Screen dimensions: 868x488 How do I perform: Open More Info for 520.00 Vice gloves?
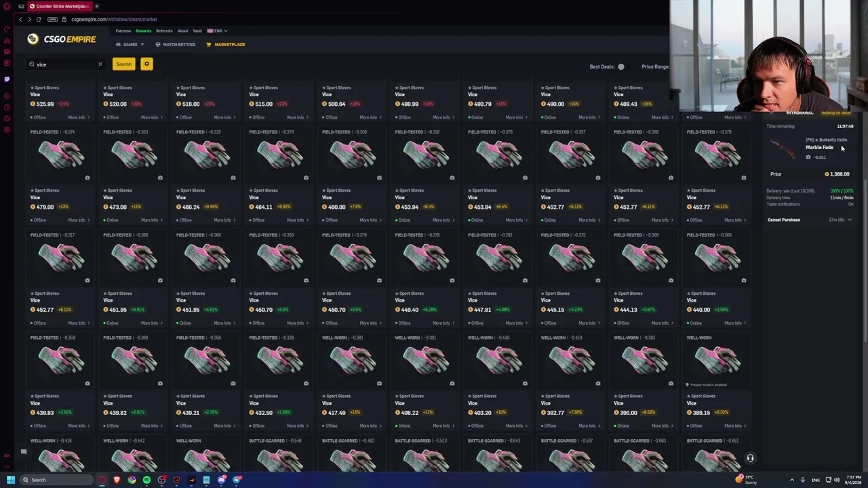click(x=151, y=117)
